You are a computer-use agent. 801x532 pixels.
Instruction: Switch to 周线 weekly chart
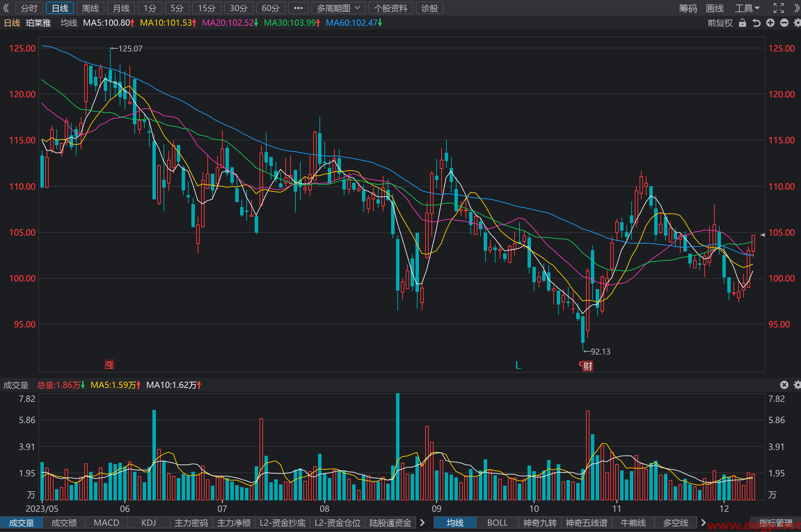[x=90, y=8]
